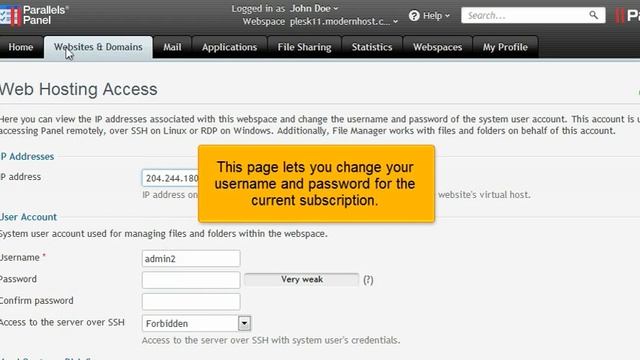Image resolution: width=640 pixels, height=360 pixels.
Task: Click the search magnifier icon
Action: point(593,15)
